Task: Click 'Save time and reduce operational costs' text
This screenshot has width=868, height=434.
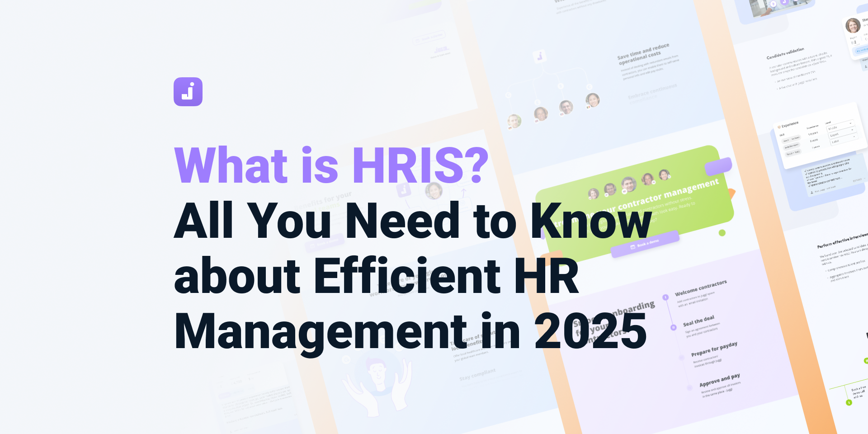Action: (643, 54)
